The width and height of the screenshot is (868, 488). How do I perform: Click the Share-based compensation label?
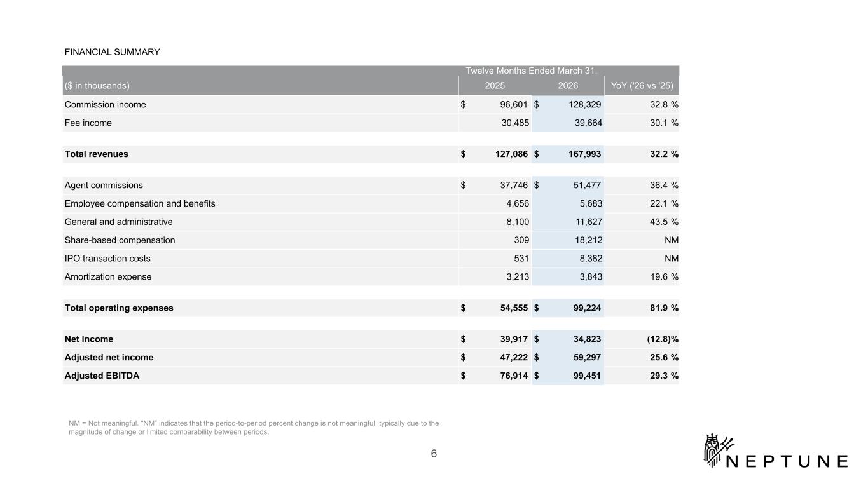(120, 241)
